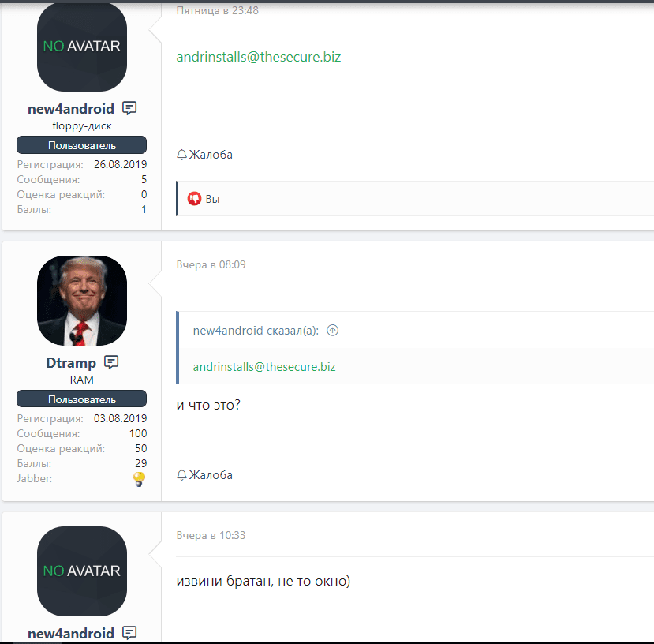This screenshot has width=654, height=644.
Task: Click Dtramp's avatar photo
Action: [82, 301]
